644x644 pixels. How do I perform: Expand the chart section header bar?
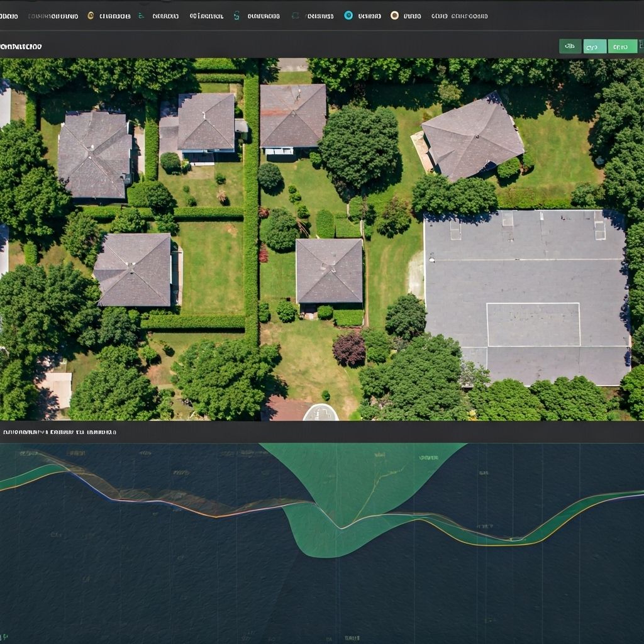(x=322, y=432)
